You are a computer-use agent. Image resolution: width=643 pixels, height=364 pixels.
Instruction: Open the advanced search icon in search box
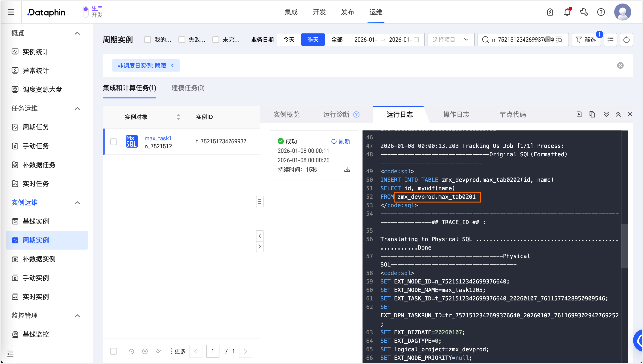(x=559, y=40)
